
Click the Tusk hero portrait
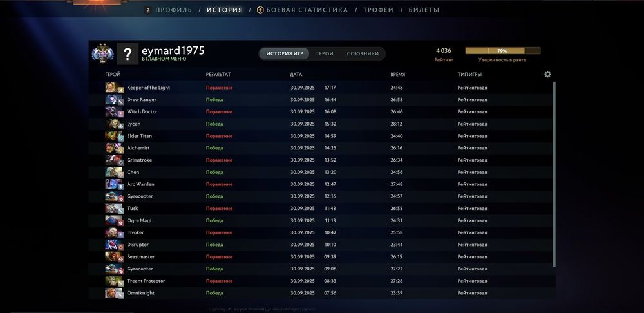click(x=114, y=208)
